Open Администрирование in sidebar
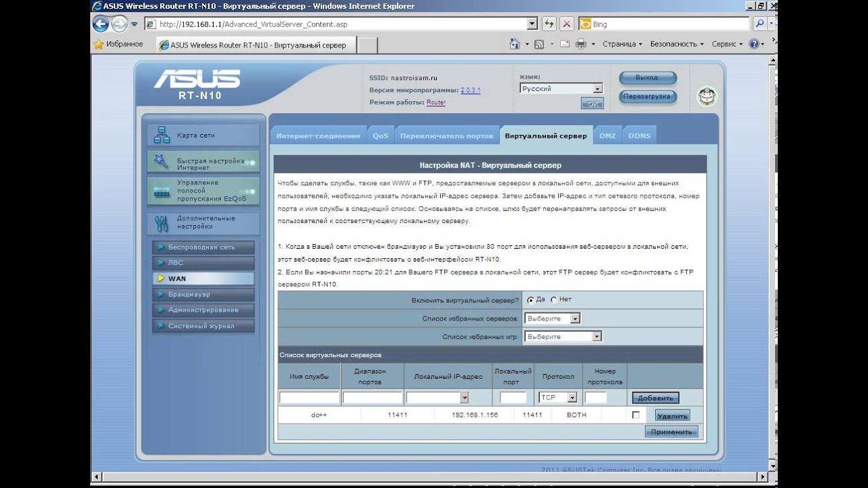The width and height of the screenshot is (868, 488). (203, 310)
